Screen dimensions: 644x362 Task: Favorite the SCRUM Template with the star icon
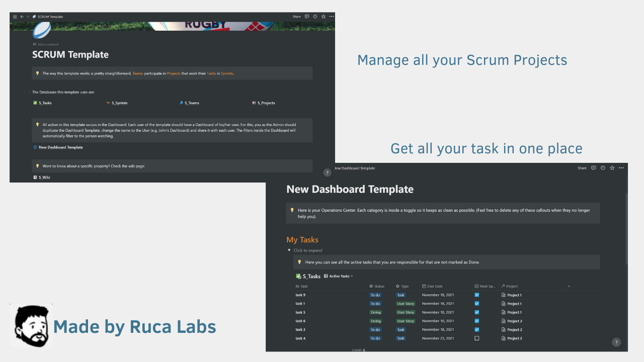pos(324,16)
